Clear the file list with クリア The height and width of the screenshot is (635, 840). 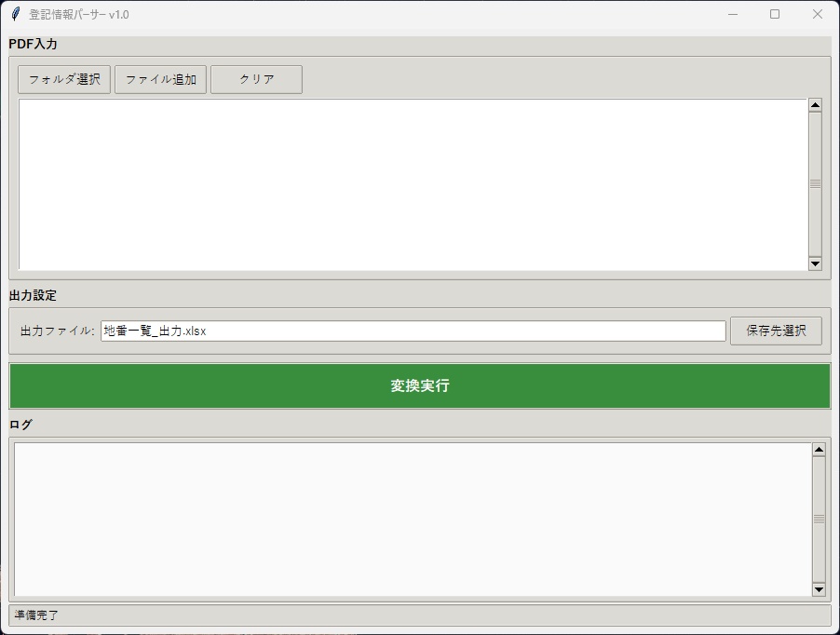pyautogui.click(x=256, y=79)
